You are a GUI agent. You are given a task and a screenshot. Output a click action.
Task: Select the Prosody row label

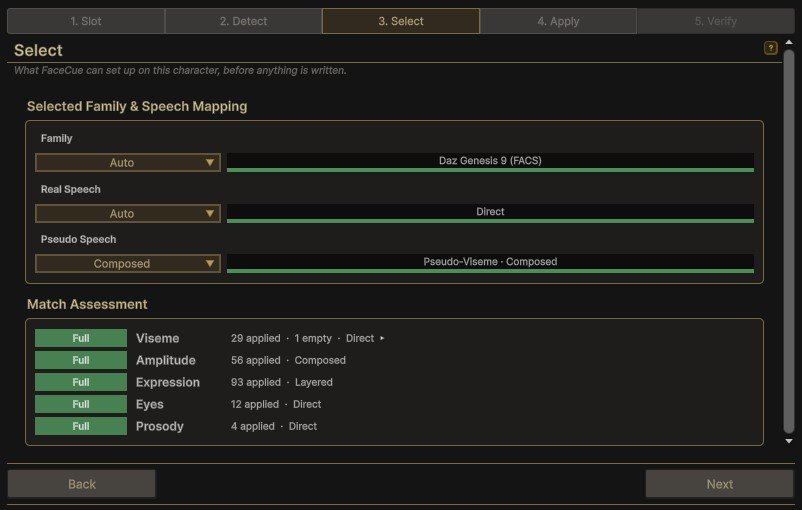160,426
